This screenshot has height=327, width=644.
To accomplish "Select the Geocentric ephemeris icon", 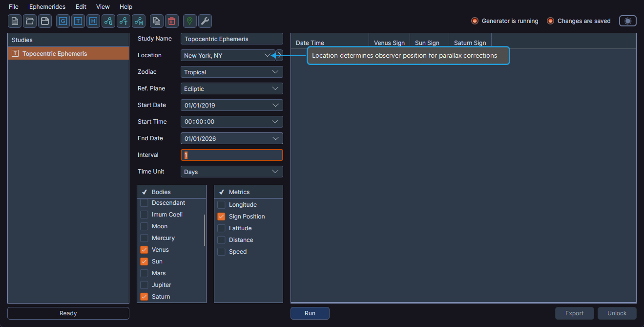I will tap(62, 21).
